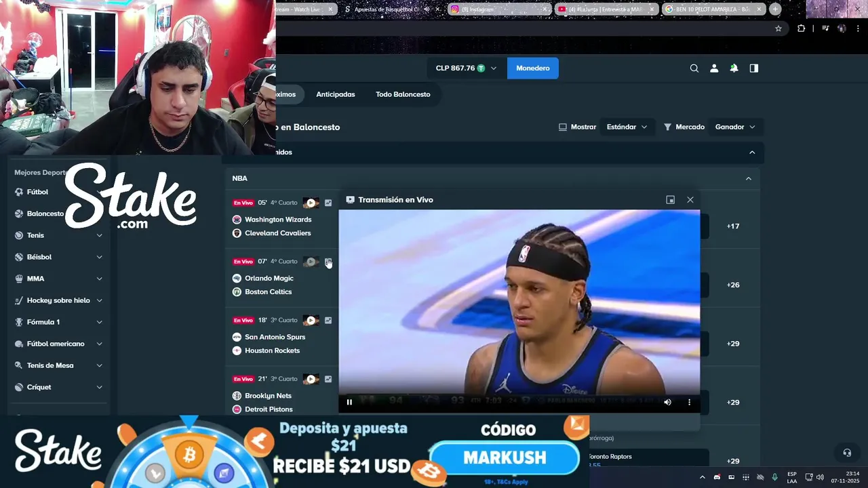Expand the Béisbol sidebar category

(99, 257)
